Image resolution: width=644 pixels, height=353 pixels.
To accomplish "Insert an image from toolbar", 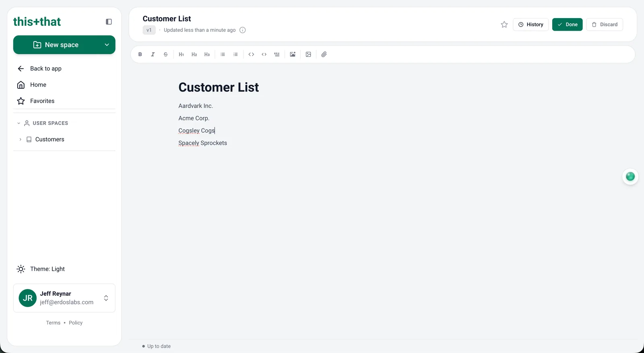I will pos(308,54).
